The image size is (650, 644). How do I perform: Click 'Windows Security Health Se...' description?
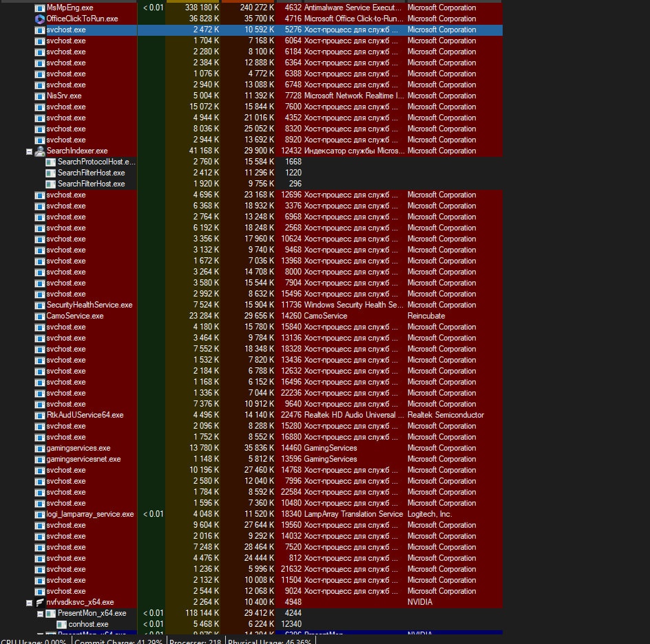(x=354, y=305)
